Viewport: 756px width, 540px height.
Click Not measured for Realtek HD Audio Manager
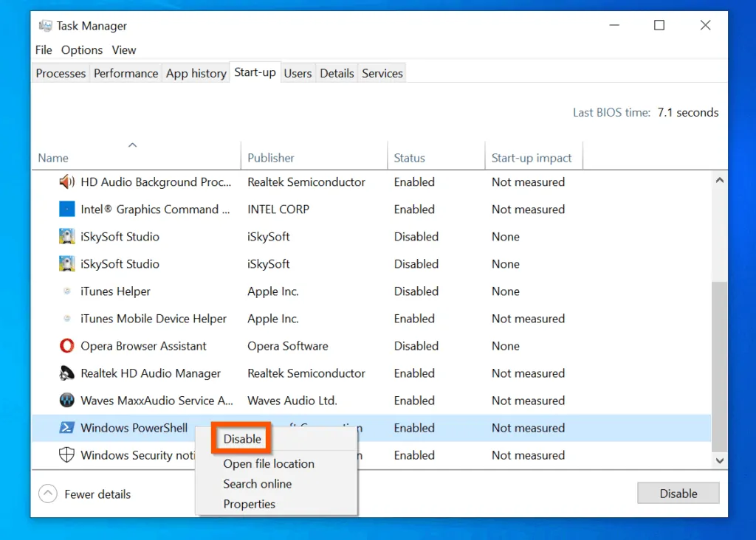(x=528, y=373)
